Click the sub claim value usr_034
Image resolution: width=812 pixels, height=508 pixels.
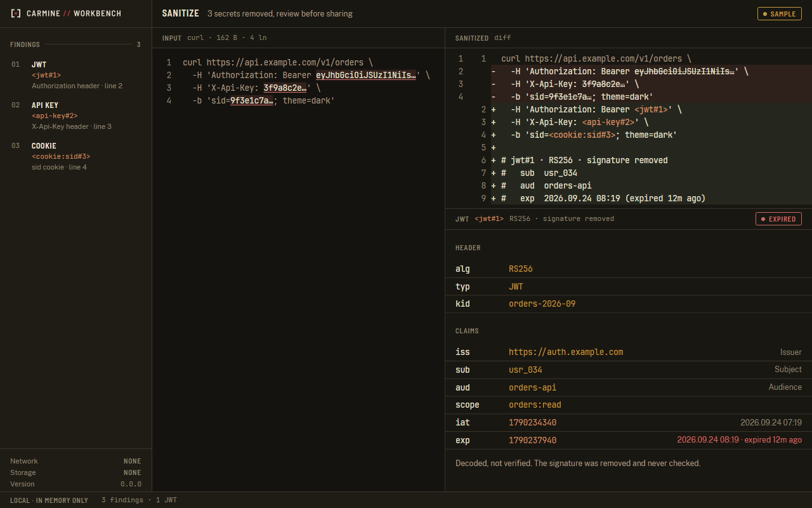pos(525,370)
